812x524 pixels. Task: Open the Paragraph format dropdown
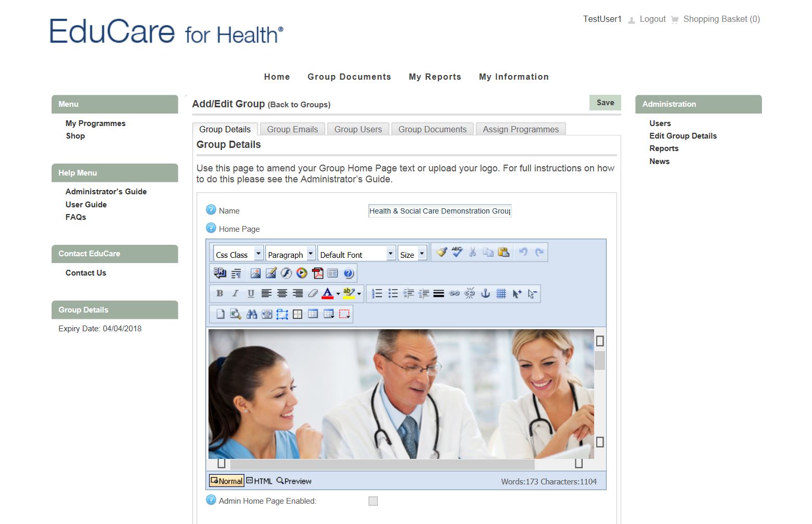(x=290, y=254)
